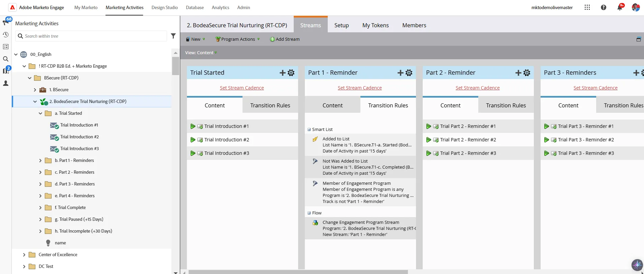644x274 pixels.
Task: Open the apps grid switcher icon
Action: 587,7
